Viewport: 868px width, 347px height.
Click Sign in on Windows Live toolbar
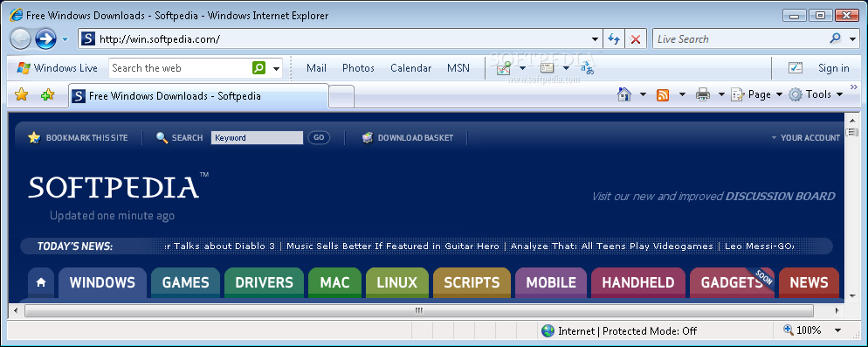pos(834,68)
